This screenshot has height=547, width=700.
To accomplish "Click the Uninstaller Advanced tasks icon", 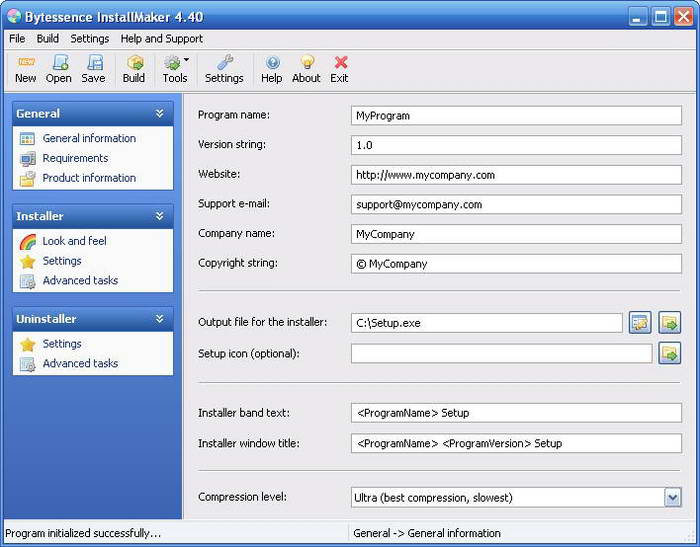I will point(27,364).
